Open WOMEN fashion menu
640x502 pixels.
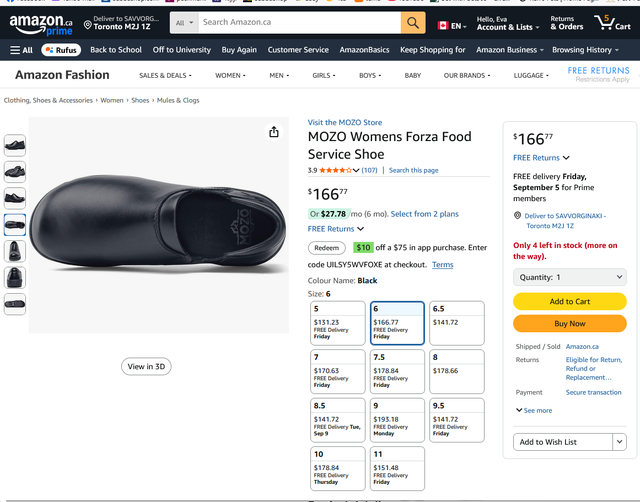click(x=230, y=76)
